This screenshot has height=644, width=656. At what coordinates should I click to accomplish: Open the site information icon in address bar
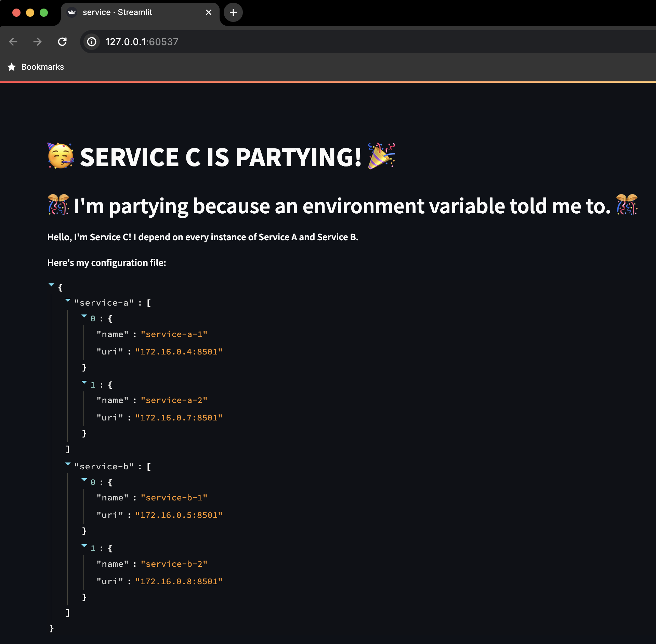(x=91, y=42)
